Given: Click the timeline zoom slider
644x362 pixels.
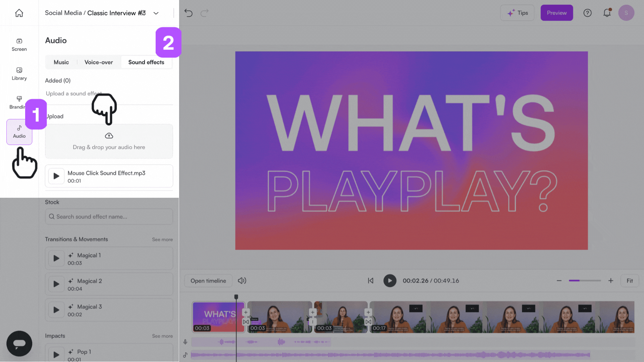Looking at the screenshot, I should point(585,281).
